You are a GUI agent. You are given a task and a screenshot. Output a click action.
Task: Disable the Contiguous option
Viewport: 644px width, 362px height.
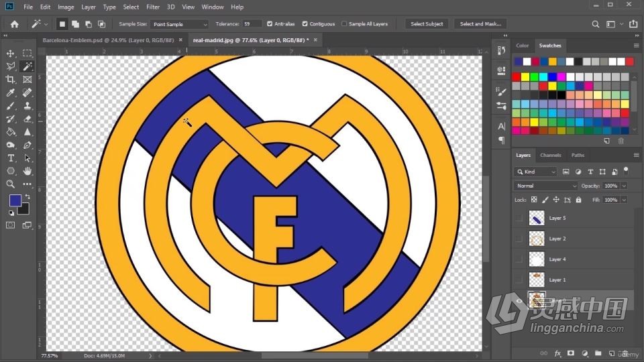tap(305, 24)
